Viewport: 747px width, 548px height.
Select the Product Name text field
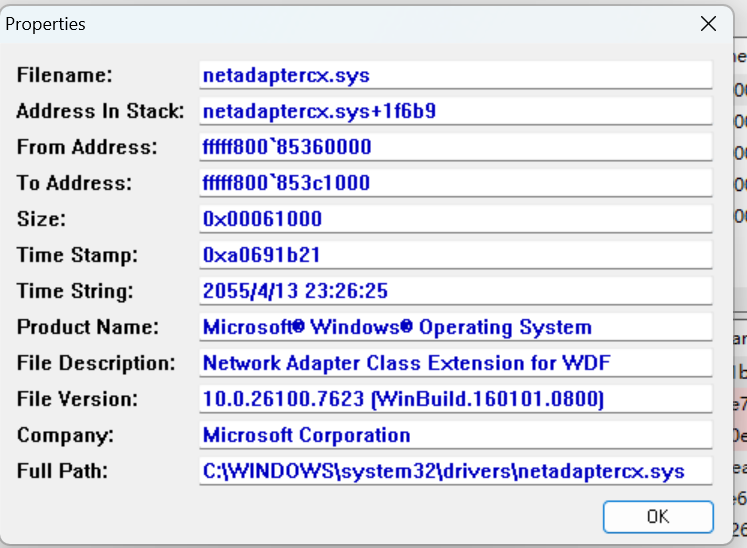(x=455, y=327)
